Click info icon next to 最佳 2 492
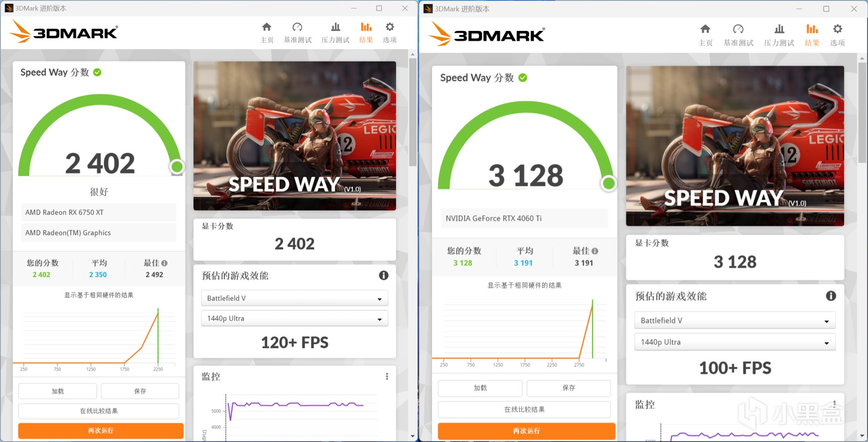Viewport: 868px width, 442px height. coord(164,263)
